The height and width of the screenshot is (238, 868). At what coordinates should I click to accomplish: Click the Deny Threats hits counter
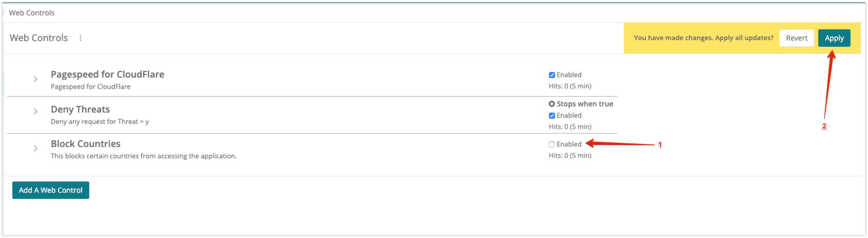pyautogui.click(x=570, y=127)
